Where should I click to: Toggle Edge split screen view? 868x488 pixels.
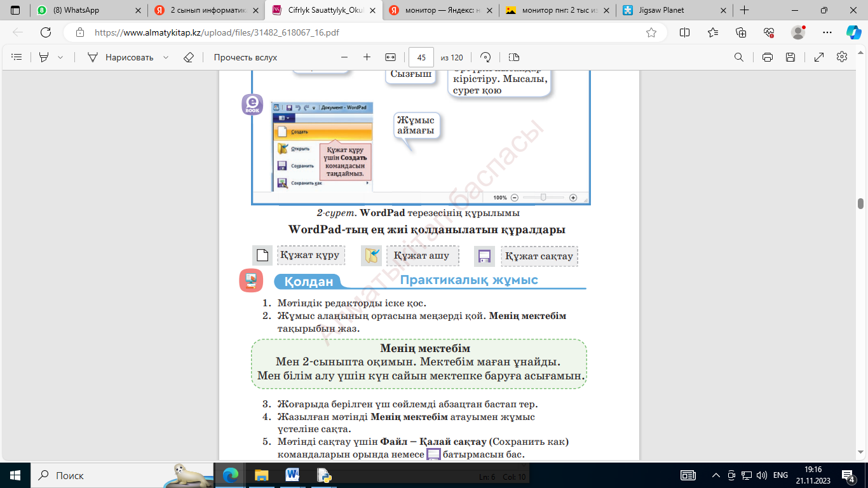pyautogui.click(x=684, y=32)
